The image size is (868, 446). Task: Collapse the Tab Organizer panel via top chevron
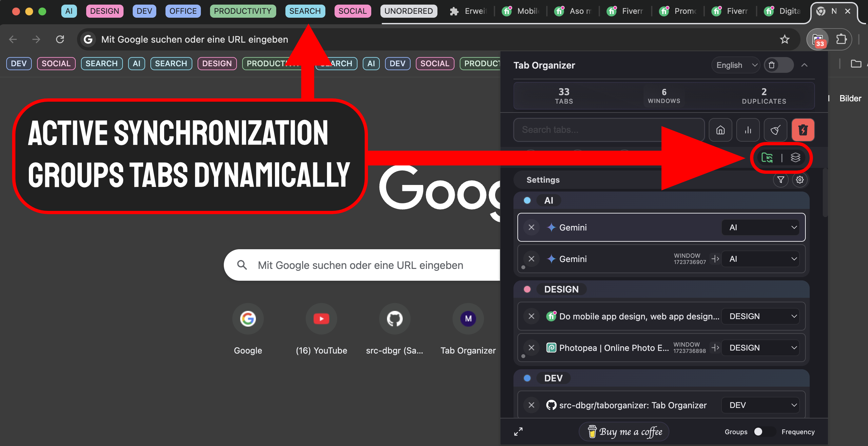point(805,65)
